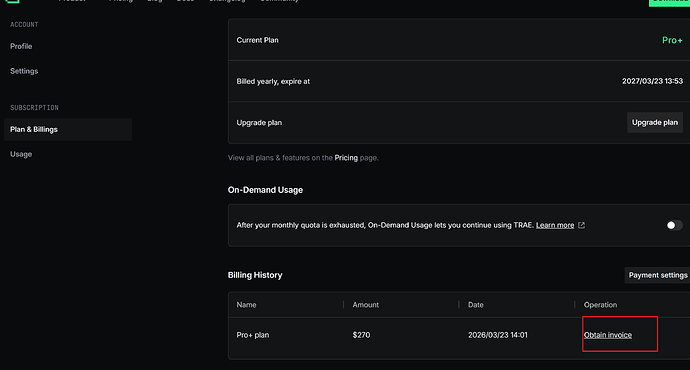Select the Pro+ plan billing row name
The width and height of the screenshot is (690, 370).
(x=253, y=335)
